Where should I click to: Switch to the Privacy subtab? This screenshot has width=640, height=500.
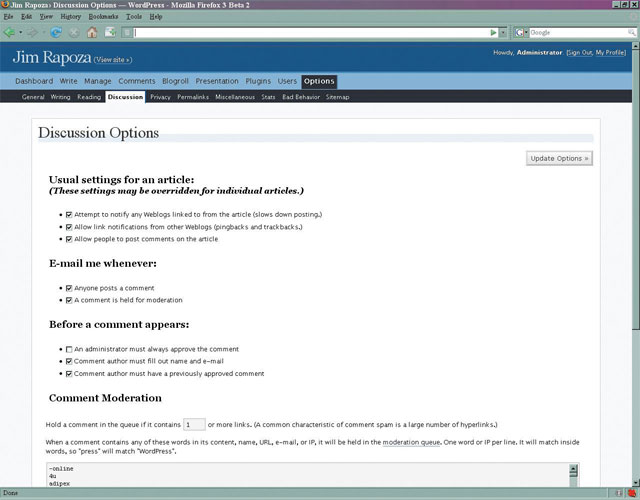pyautogui.click(x=160, y=97)
